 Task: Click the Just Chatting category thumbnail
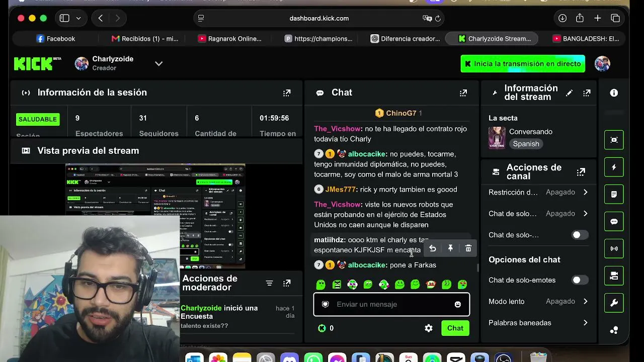pyautogui.click(x=497, y=137)
